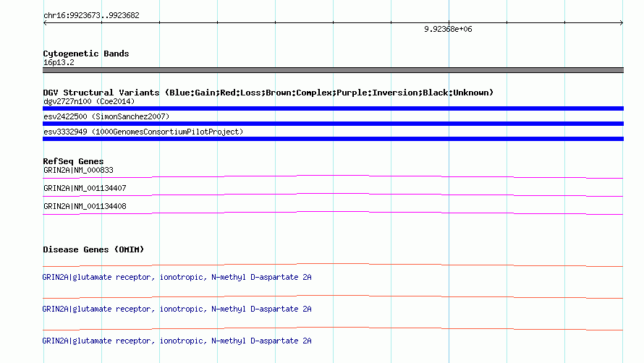Click the magenta line under GRIN2A|NM_000833
Image resolution: width=644 pixels, height=363 pixels.
[333, 177]
